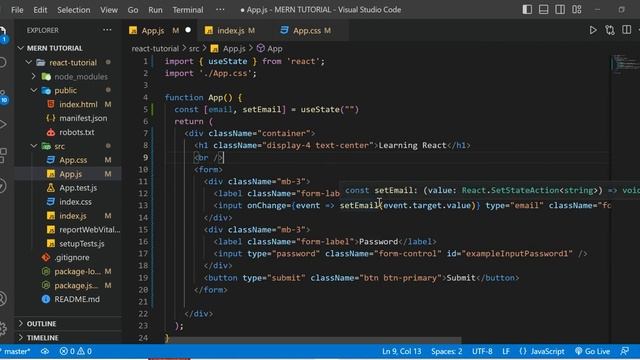Change end of line sequence LF
Screen dimensions: 640x360
(x=506, y=351)
